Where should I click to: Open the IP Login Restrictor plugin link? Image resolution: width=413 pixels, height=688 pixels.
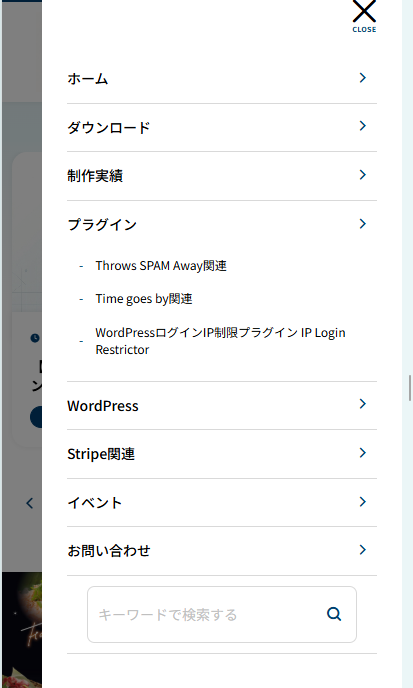pos(220,341)
